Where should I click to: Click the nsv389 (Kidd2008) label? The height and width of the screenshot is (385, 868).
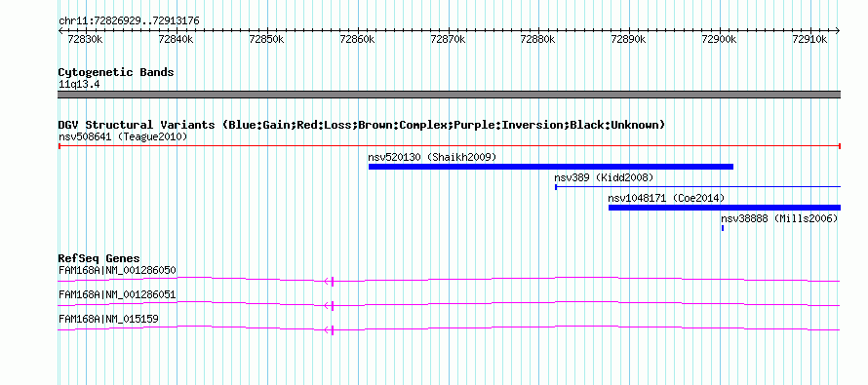pyautogui.click(x=604, y=177)
